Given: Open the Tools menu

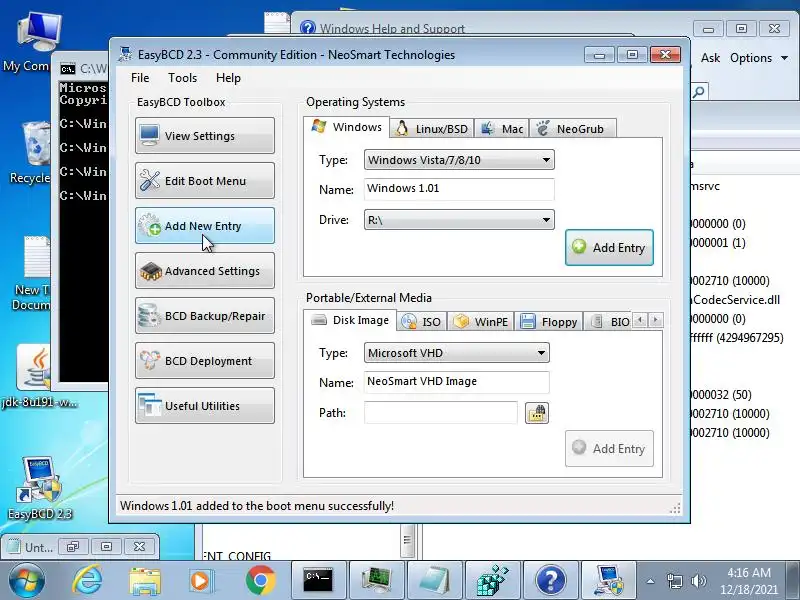Looking at the screenshot, I should coord(182,78).
